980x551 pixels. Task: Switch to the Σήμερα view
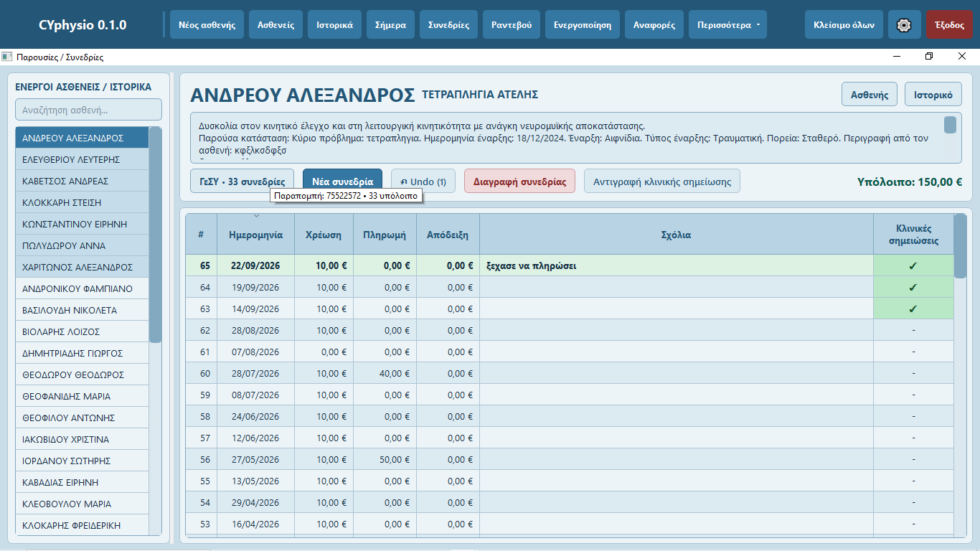pos(390,24)
